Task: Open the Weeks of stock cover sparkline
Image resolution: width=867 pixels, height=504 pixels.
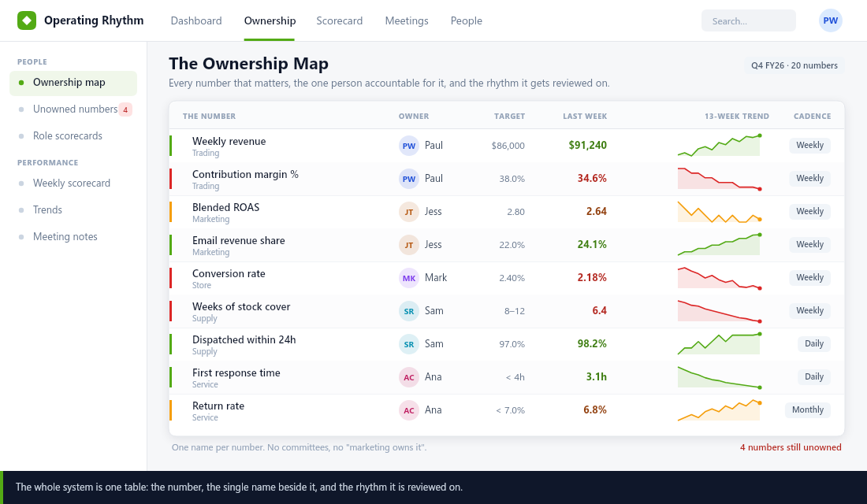Action: pyautogui.click(x=720, y=311)
